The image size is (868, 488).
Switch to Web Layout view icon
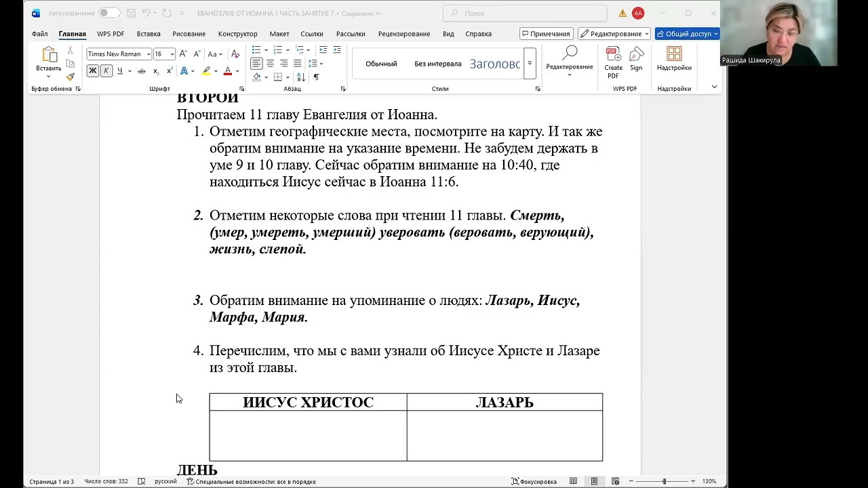[x=615, y=481]
